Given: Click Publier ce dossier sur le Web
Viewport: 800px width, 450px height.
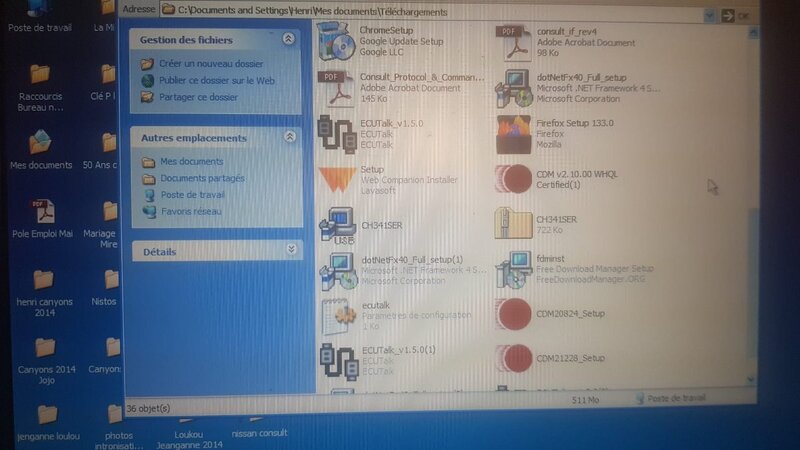Looking at the screenshot, I should coord(216,80).
